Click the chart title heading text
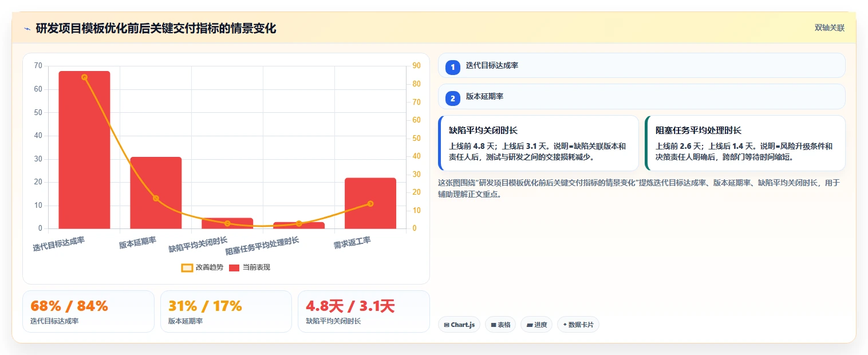This screenshot has width=868, height=355. point(156,28)
